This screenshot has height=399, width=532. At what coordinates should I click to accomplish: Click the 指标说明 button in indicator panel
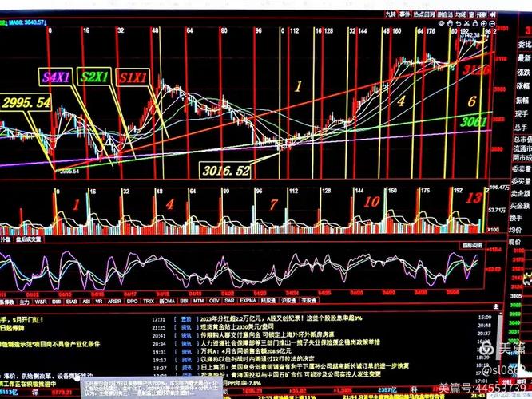472,246
